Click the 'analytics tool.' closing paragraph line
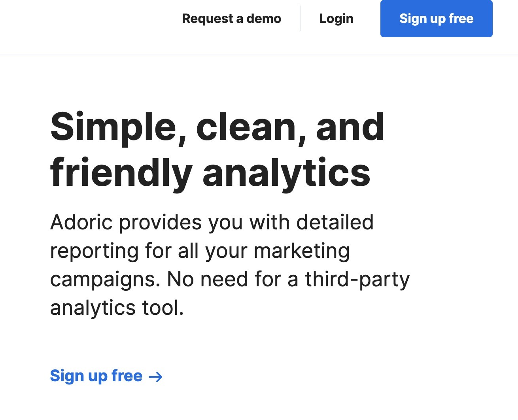The height and width of the screenshot is (420, 518). pyautogui.click(x=117, y=308)
